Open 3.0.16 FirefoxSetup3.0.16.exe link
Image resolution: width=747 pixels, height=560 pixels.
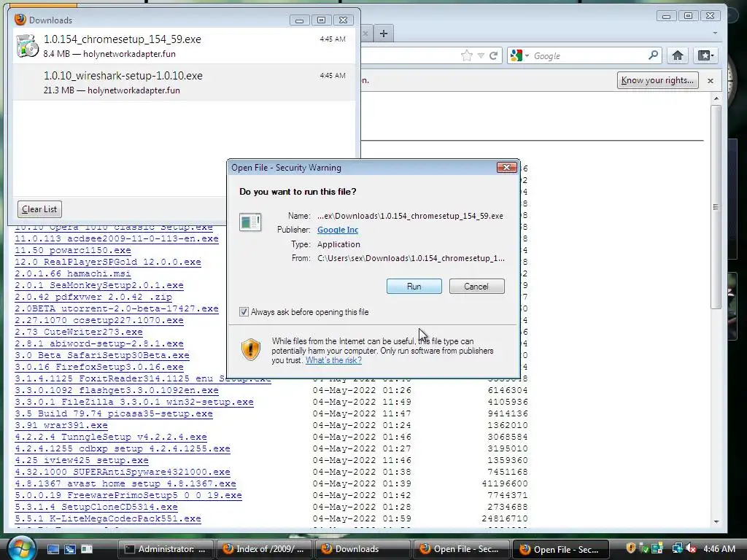click(x=99, y=367)
